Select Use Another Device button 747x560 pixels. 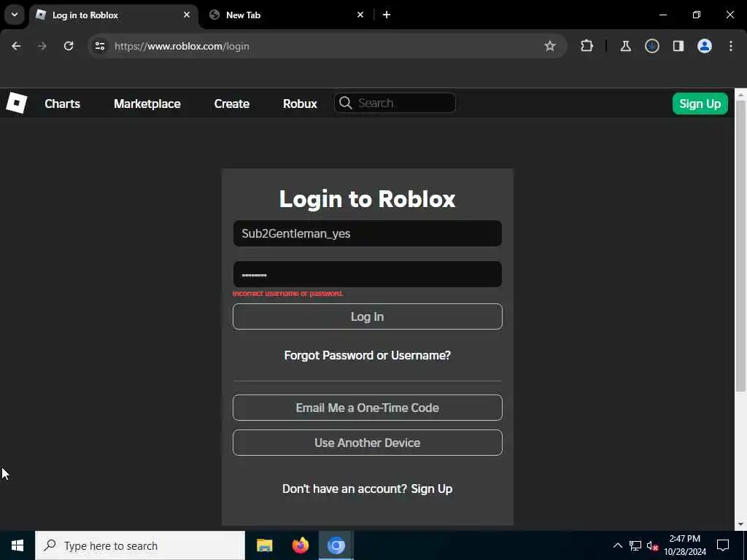(368, 443)
